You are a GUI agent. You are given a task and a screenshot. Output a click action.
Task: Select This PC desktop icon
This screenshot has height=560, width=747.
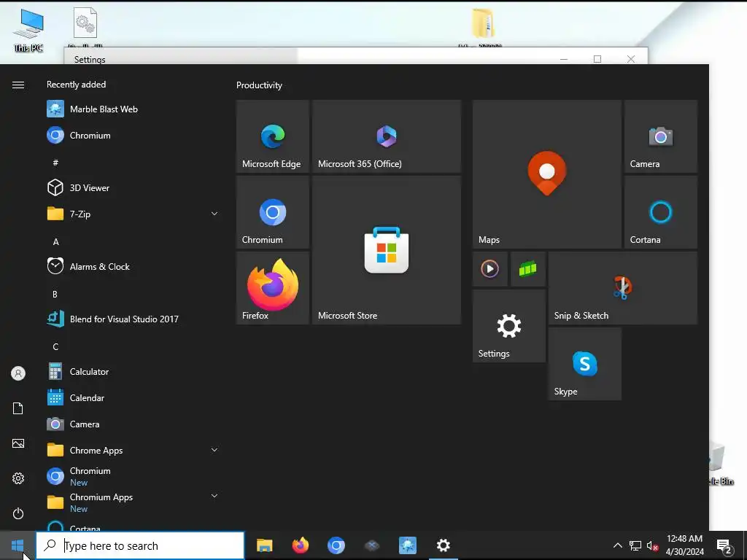pyautogui.click(x=28, y=30)
